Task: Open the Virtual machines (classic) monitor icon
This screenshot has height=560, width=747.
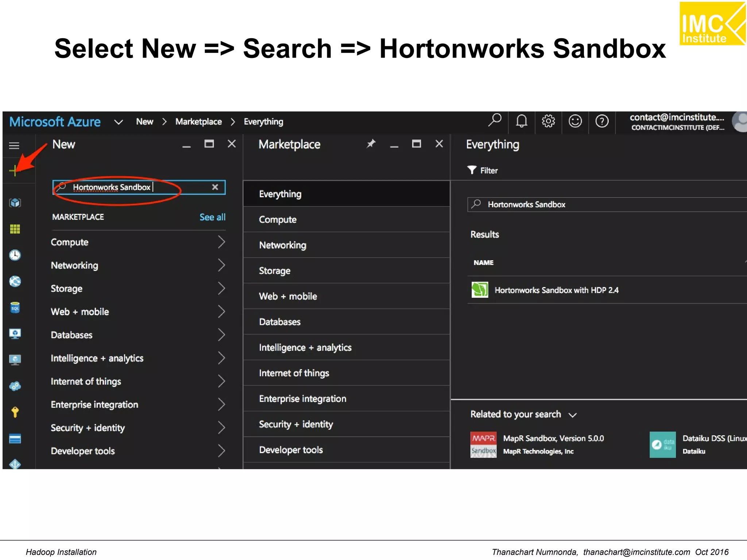Action: (x=15, y=360)
